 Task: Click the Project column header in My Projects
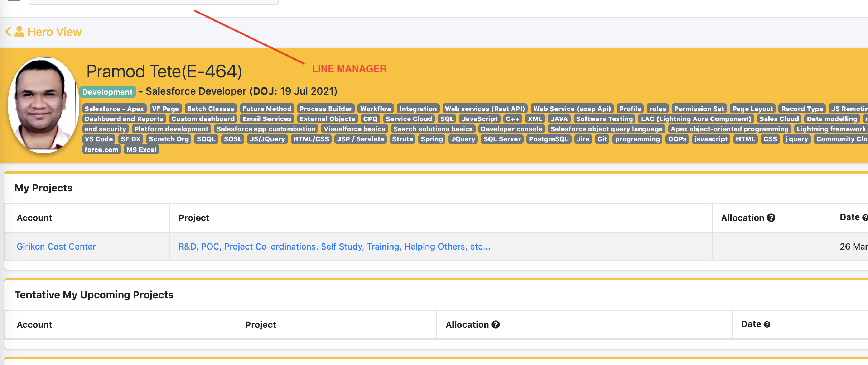[194, 218]
